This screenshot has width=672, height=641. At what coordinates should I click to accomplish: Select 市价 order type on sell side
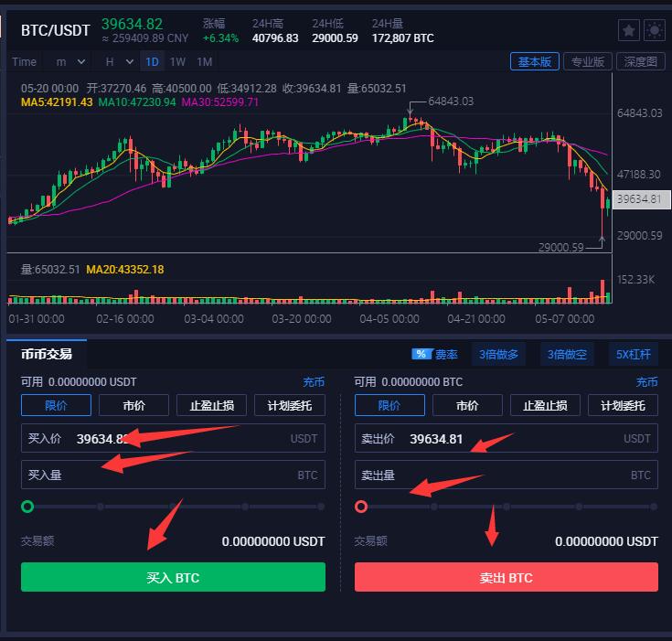pyautogui.click(x=467, y=405)
